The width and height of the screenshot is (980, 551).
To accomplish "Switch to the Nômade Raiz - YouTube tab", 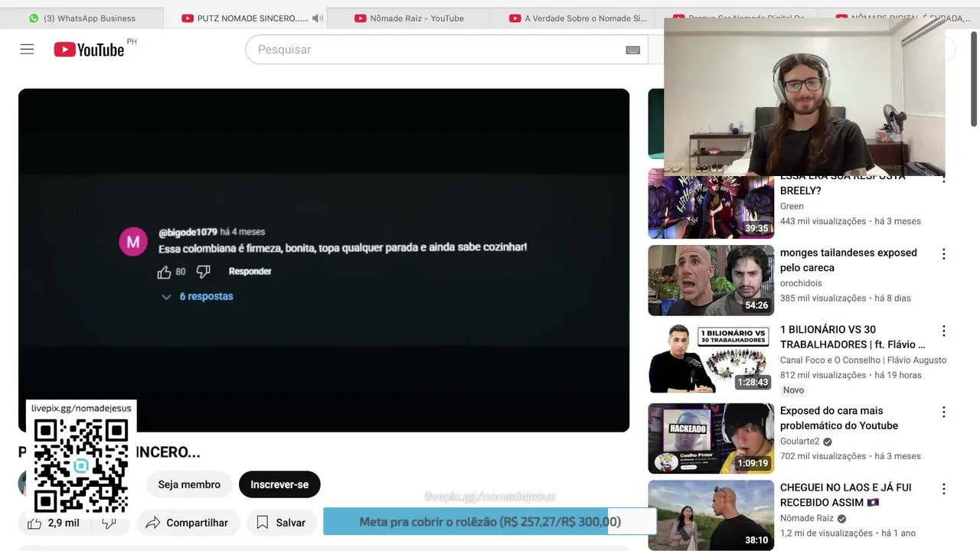I will pyautogui.click(x=409, y=18).
